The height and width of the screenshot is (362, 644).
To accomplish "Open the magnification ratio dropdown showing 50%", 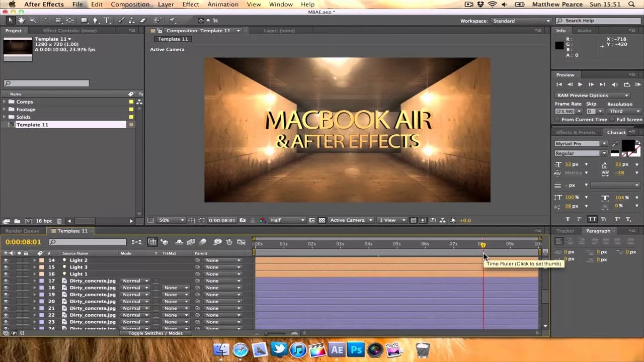I will (x=171, y=220).
